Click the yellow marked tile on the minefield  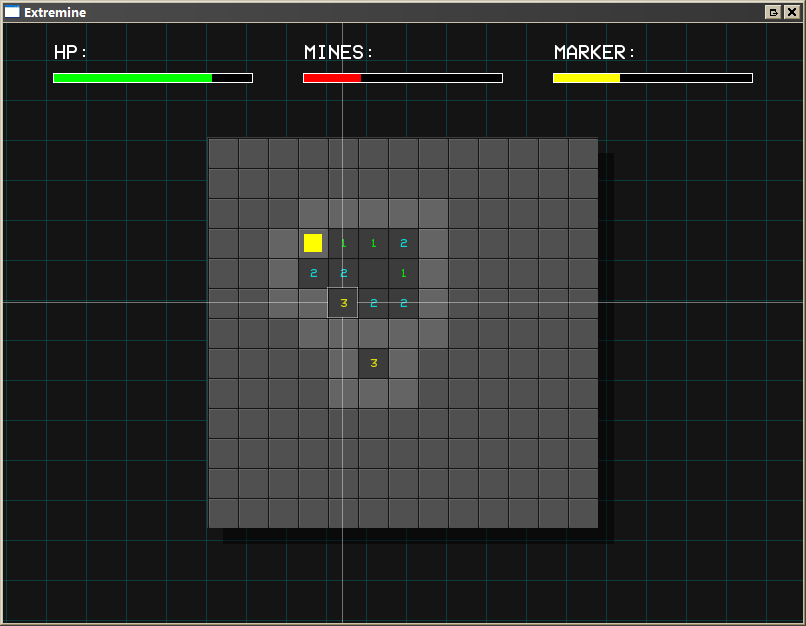coord(313,243)
